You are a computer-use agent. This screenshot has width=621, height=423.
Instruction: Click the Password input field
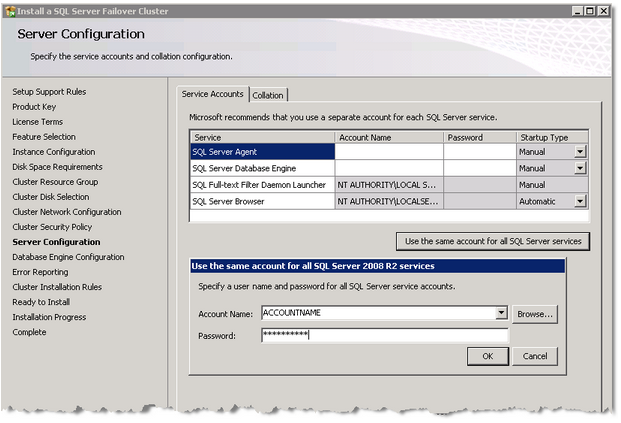pyautogui.click(x=385, y=335)
